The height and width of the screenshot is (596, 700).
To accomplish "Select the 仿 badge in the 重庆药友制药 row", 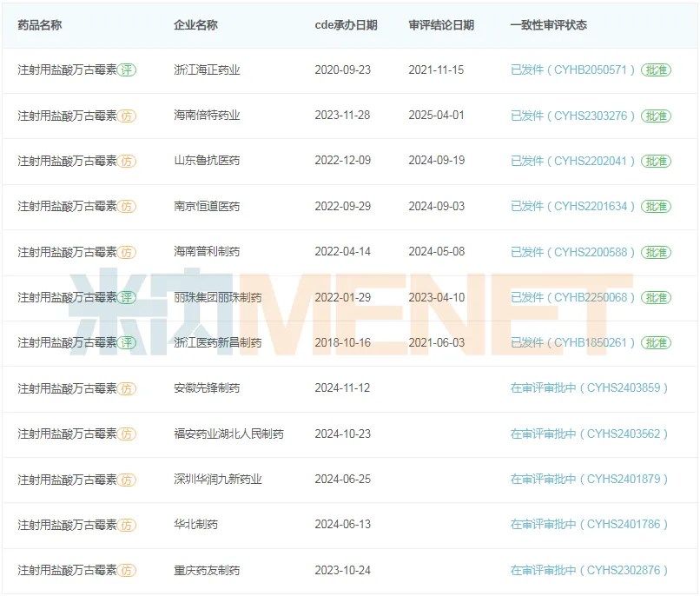I will pos(127,571).
